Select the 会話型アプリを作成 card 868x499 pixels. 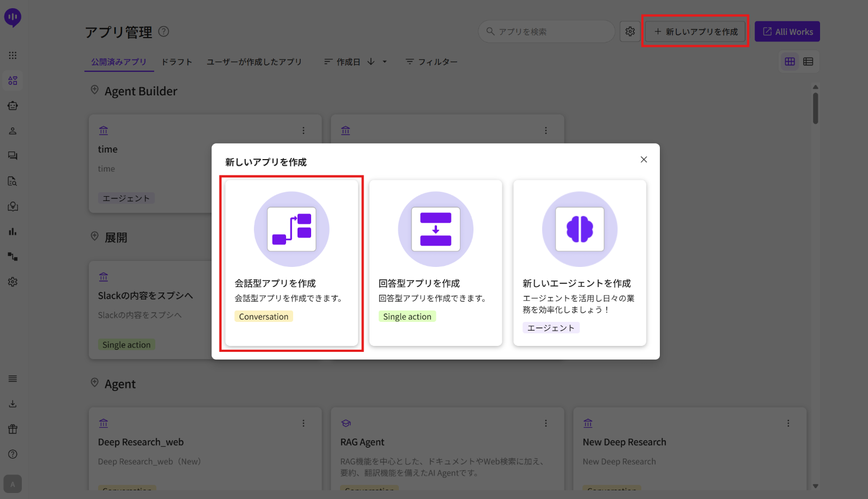coord(292,263)
